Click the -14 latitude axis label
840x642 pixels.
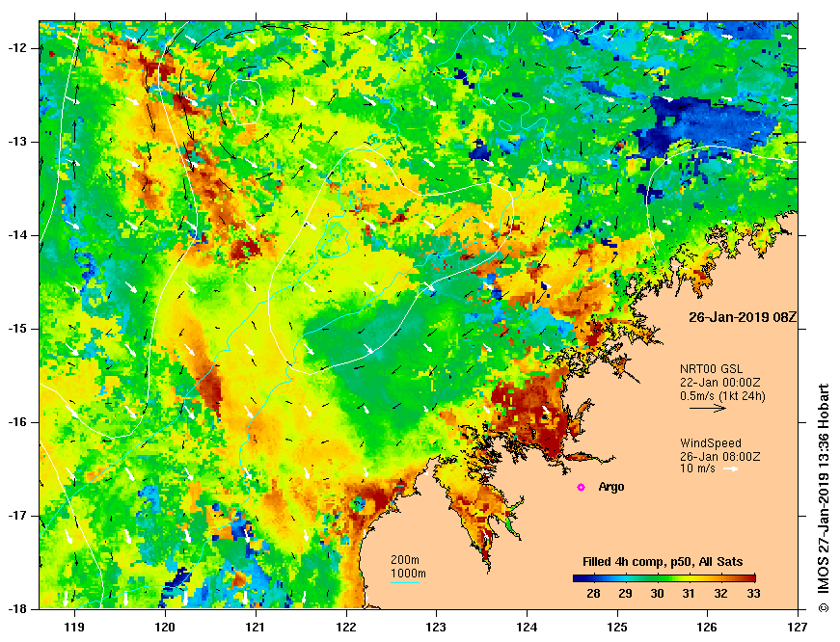(x=16, y=235)
